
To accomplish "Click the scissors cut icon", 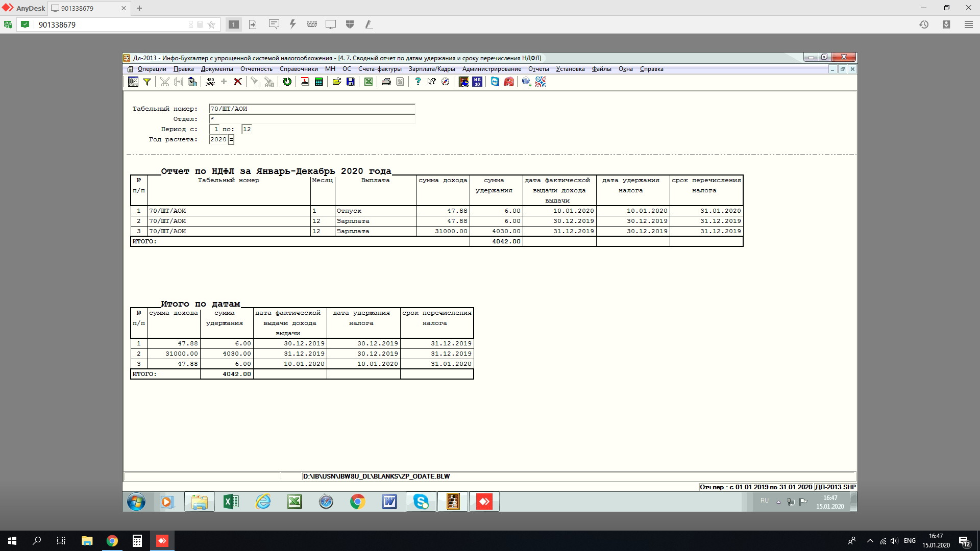I will (164, 82).
